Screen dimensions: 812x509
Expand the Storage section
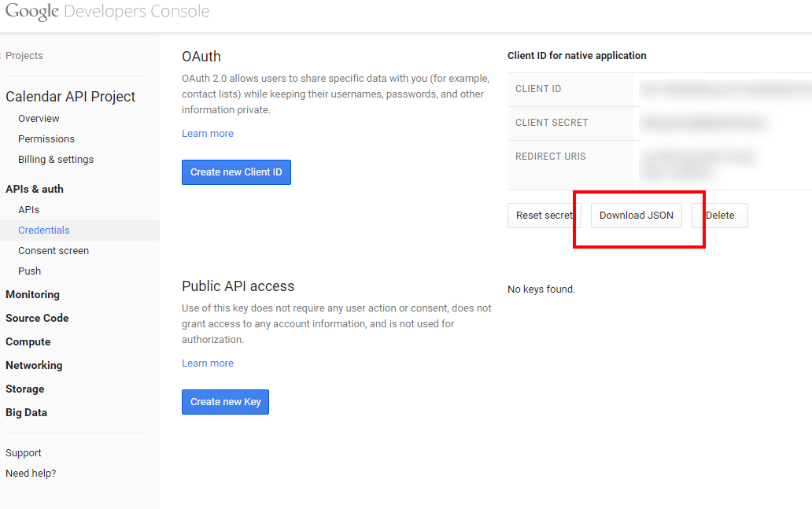pyautogui.click(x=25, y=389)
